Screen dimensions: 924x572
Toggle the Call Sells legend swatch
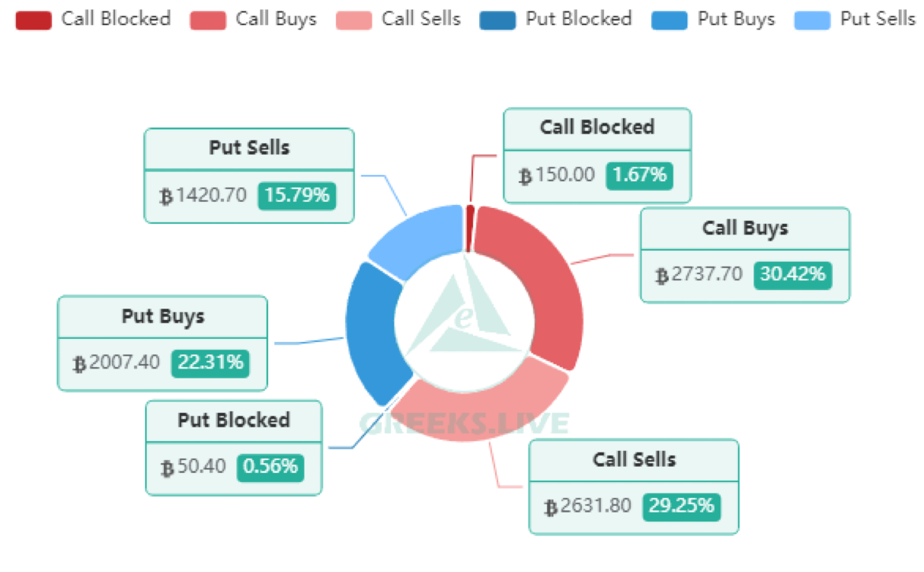point(353,20)
